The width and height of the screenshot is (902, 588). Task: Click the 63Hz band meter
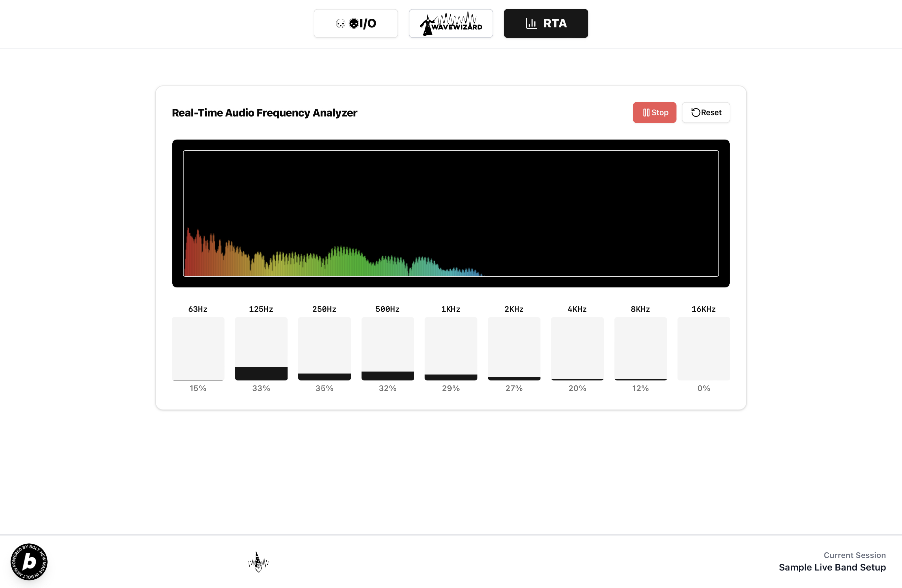pyautogui.click(x=198, y=348)
